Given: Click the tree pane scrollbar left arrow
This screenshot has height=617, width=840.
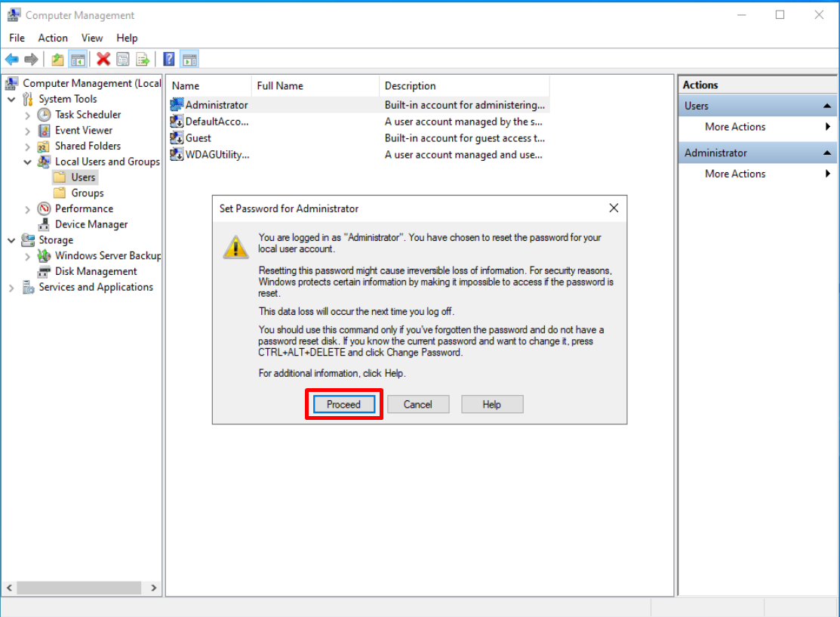Looking at the screenshot, I should point(9,588).
